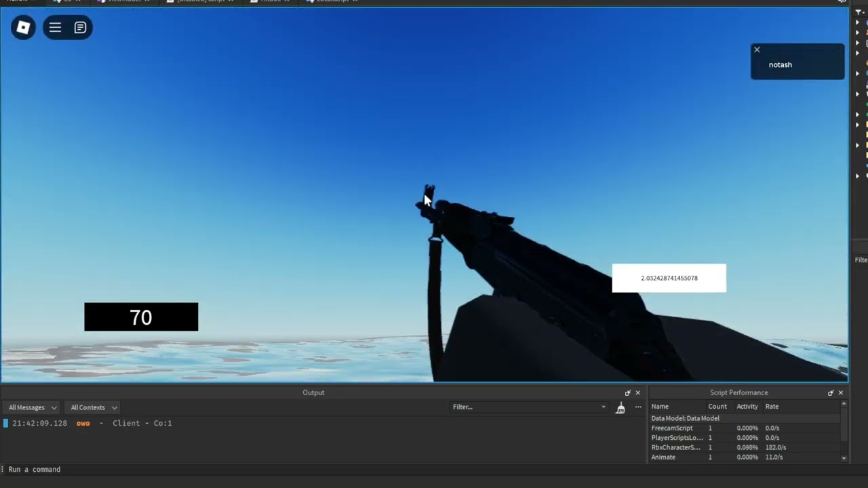Sort Script Performance by the Count column
868x488 pixels.
717,407
